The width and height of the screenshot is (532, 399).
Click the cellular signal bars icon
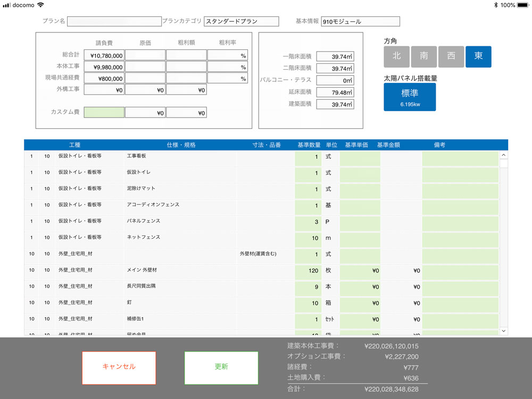tap(6, 5)
